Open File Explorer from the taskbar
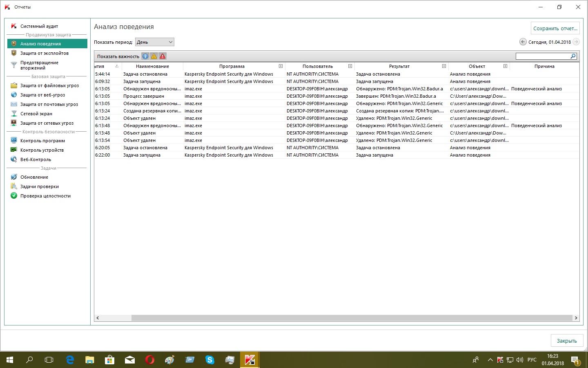Viewport: 588px width, 368px height. [90, 360]
